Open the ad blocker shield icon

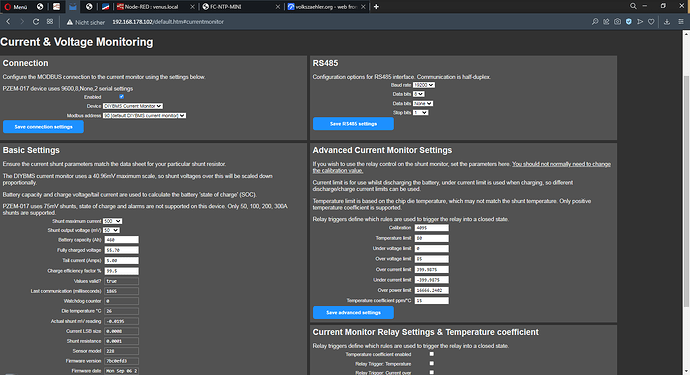(x=629, y=22)
